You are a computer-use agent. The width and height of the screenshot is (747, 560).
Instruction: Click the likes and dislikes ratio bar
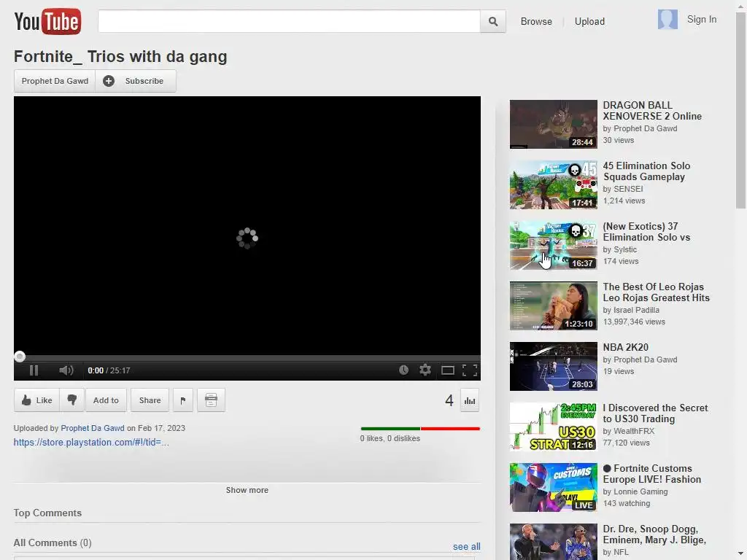[420, 429]
